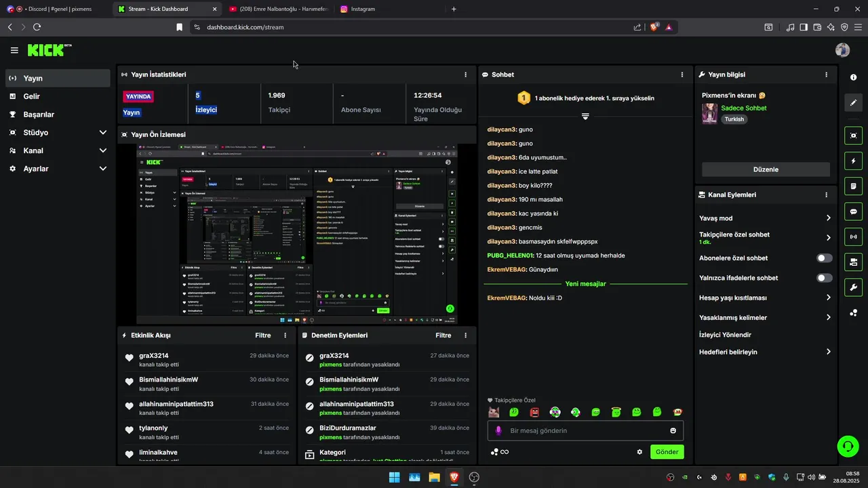Viewport: 868px width, 488px height.
Task: Click the cat emote in chat
Action: coord(494,412)
